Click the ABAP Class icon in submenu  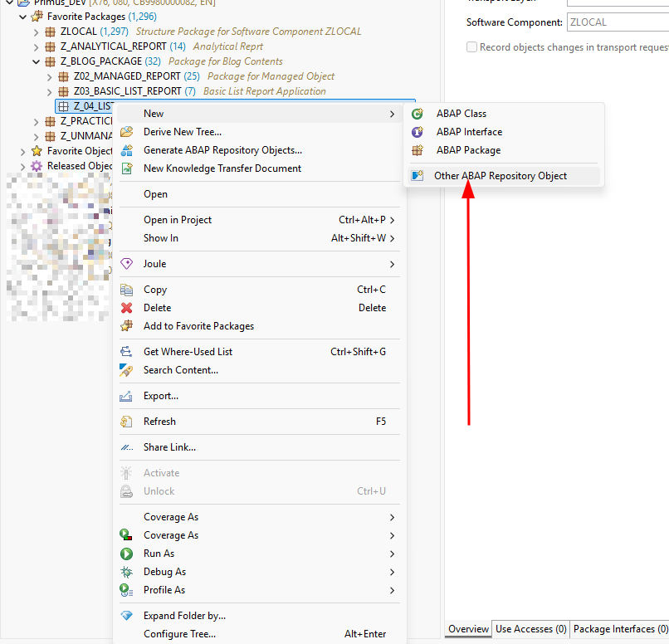418,114
